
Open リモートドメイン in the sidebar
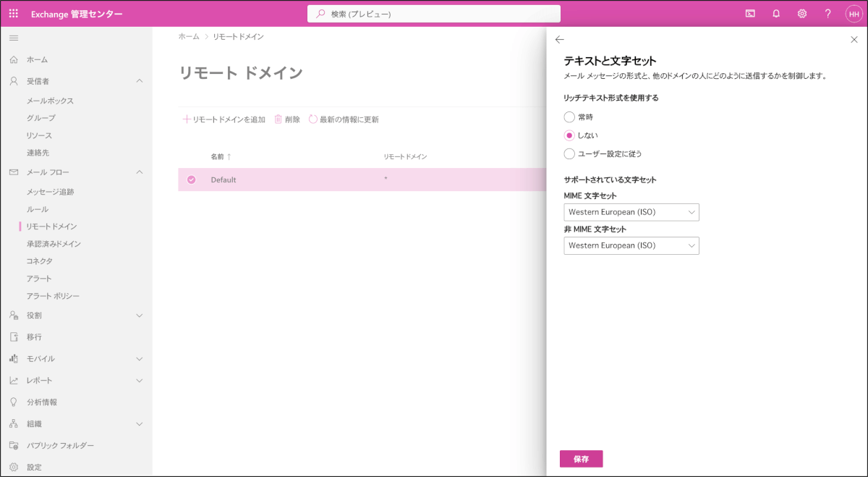click(x=51, y=227)
